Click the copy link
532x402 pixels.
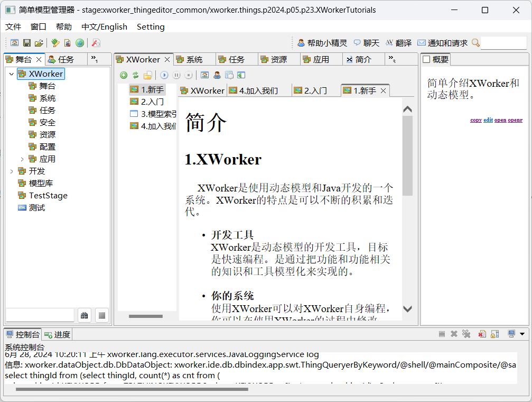coord(476,120)
